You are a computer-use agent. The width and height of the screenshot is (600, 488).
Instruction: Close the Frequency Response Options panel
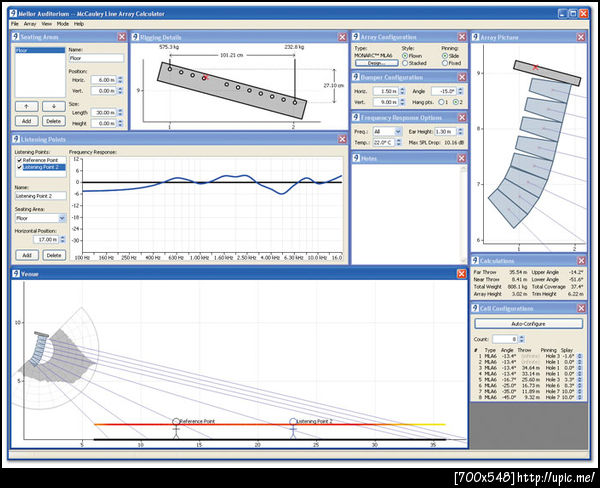click(x=462, y=117)
